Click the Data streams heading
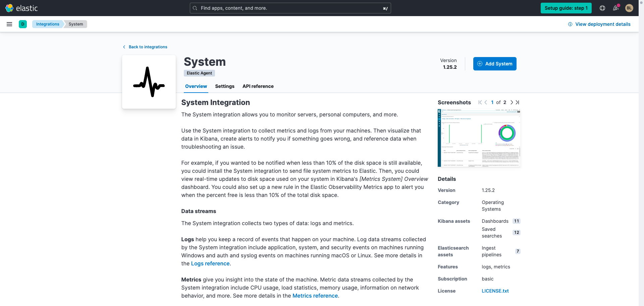The image size is (644, 306). point(199,211)
